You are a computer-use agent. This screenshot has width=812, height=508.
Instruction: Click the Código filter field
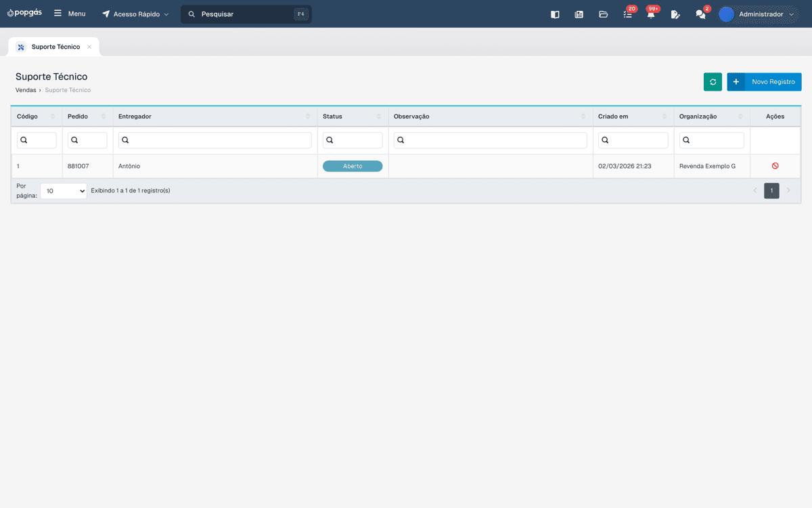click(37, 140)
